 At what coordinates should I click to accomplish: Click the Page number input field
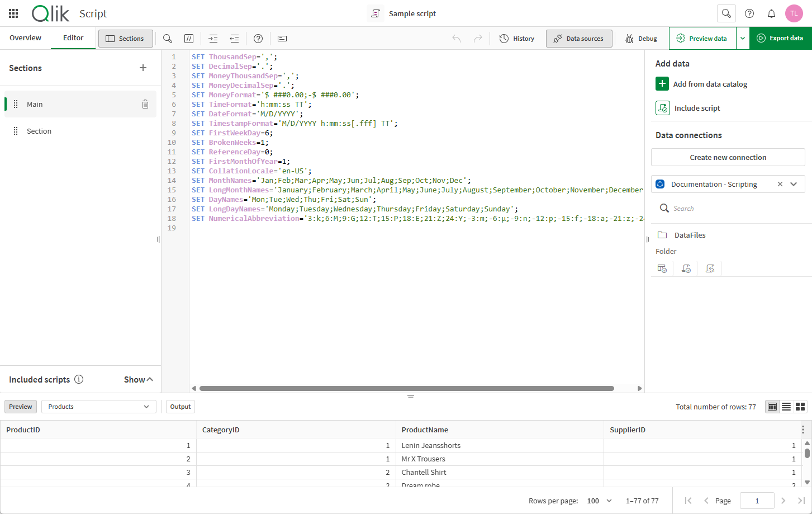tap(757, 501)
